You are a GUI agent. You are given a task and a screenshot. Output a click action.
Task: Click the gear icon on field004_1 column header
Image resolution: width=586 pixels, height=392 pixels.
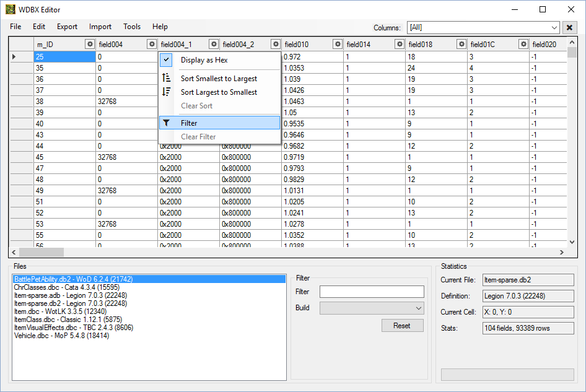click(x=214, y=44)
